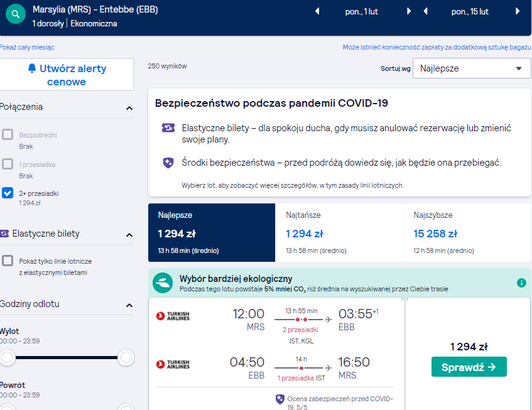Click the green eco leaf icon
This screenshot has width=532, height=410.
163,283
